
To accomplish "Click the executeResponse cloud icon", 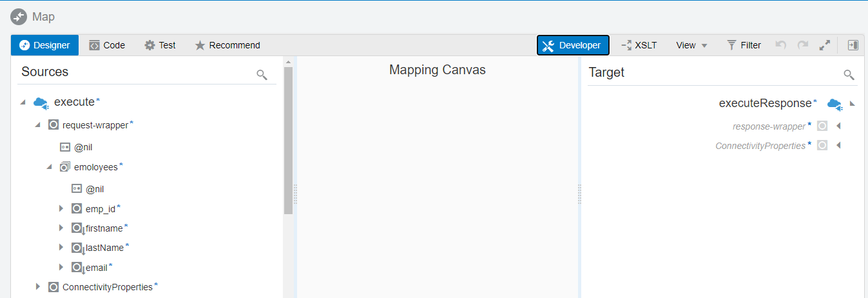I will pyautogui.click(x=834, y=103).
